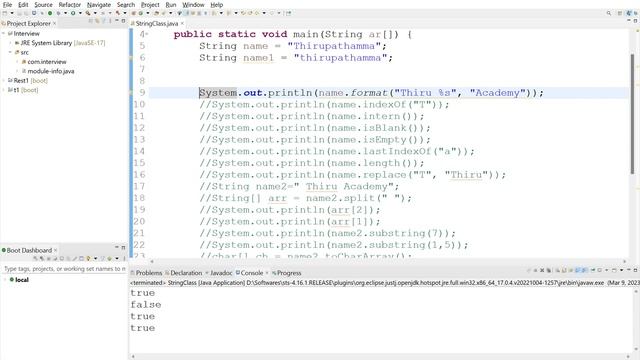Maximize the editor area
This screenshot has width=640, height=360.
coord(636,20)
